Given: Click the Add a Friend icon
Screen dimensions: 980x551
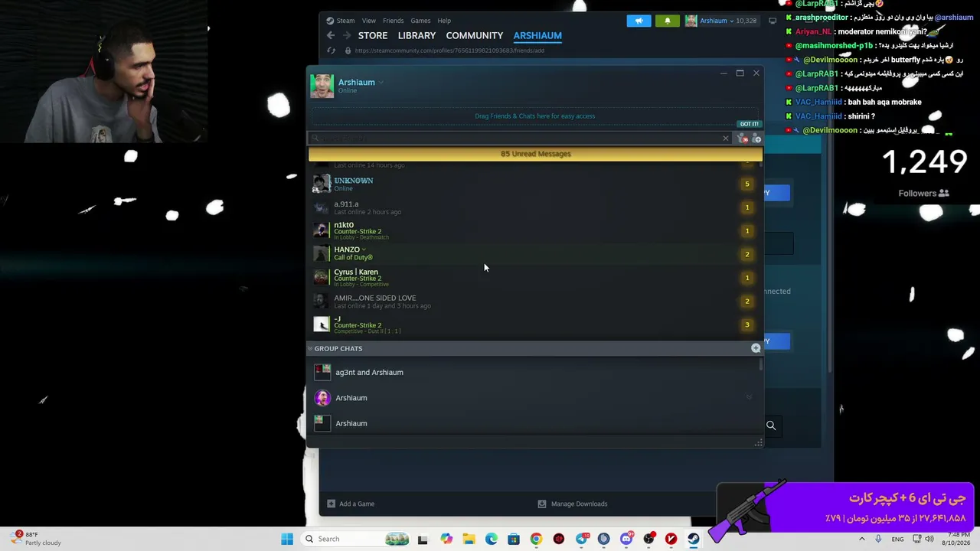Looking at the screenshot, I should tap(756, 139).
